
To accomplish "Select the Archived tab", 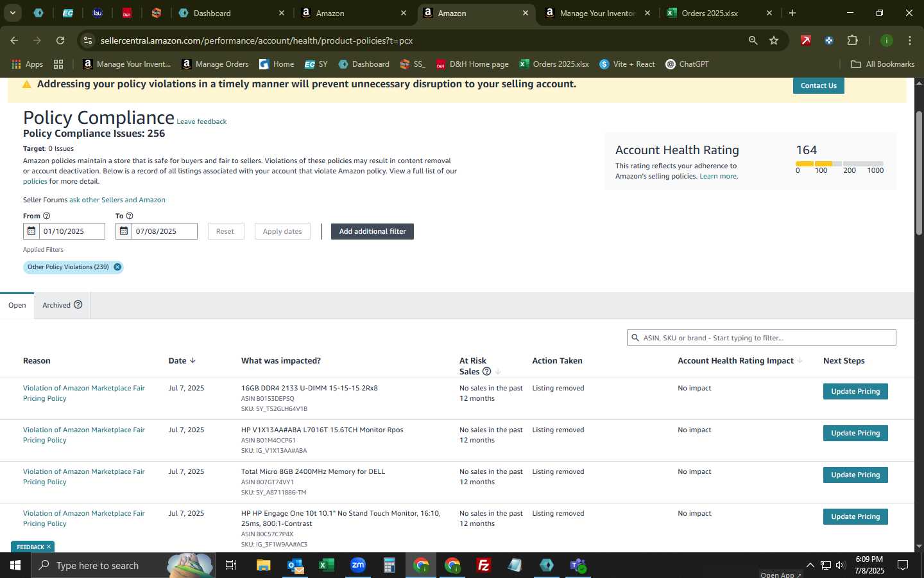I will pos(62,305).
